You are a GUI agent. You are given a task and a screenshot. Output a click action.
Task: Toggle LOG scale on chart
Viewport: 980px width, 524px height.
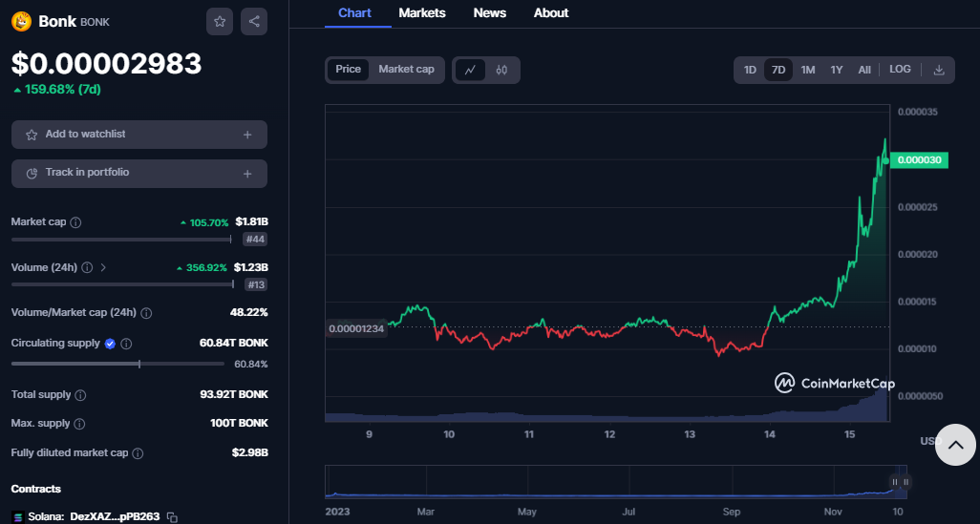tap(900, 70)
